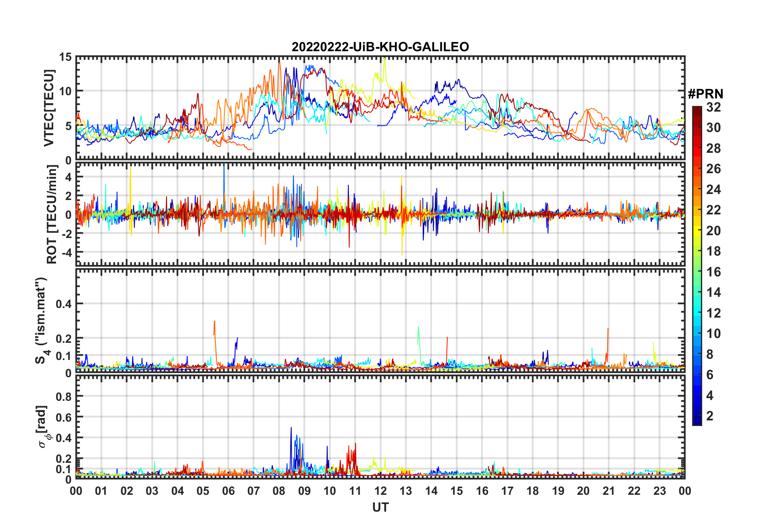Click colorbar tick label 32
The image size is (761, 532).
[x=713, y=107]
